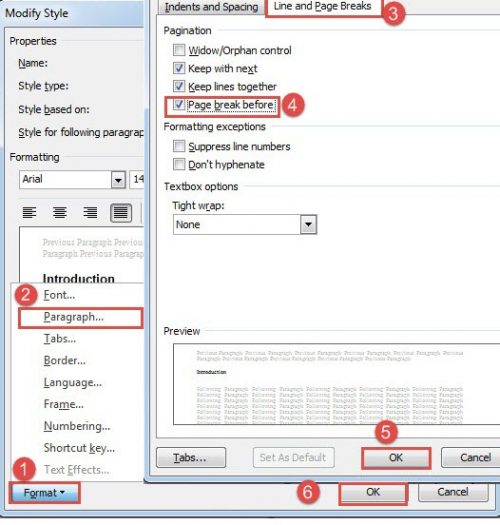The height and width of the screenshot is (525, 500).
Task: Select Line and Page Breaks tab
Action: coord(323,6)
